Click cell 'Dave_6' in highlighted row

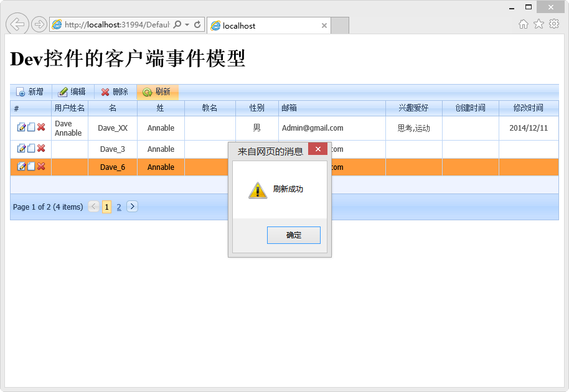(x=113, y=167)
